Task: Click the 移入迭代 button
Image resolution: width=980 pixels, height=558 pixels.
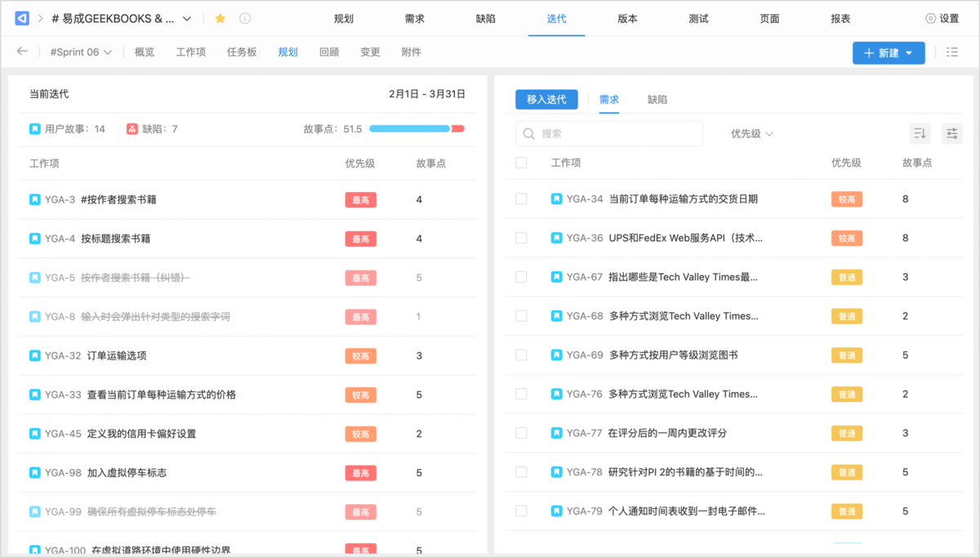Action: pyautogui.click(x=546, y=100)
